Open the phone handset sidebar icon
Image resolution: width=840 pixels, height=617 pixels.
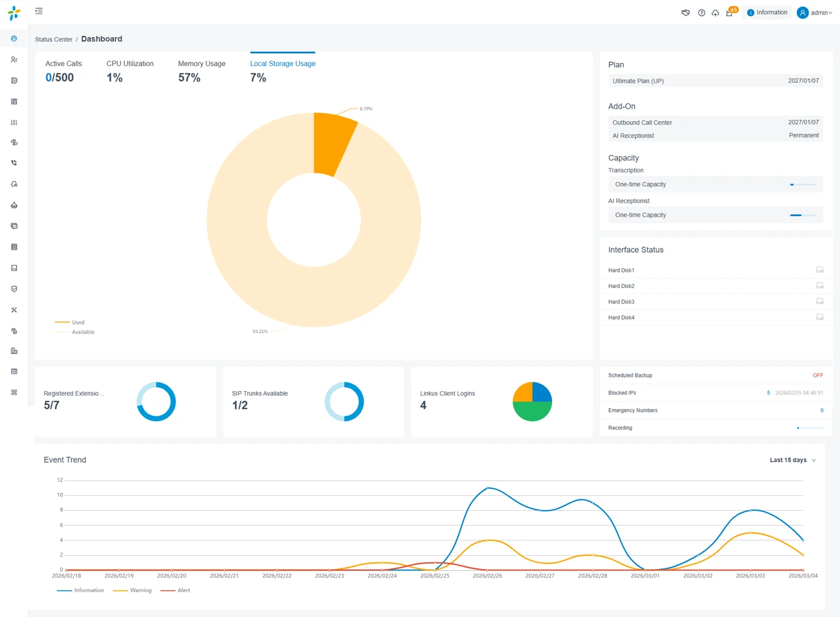[x=14, y=163]
